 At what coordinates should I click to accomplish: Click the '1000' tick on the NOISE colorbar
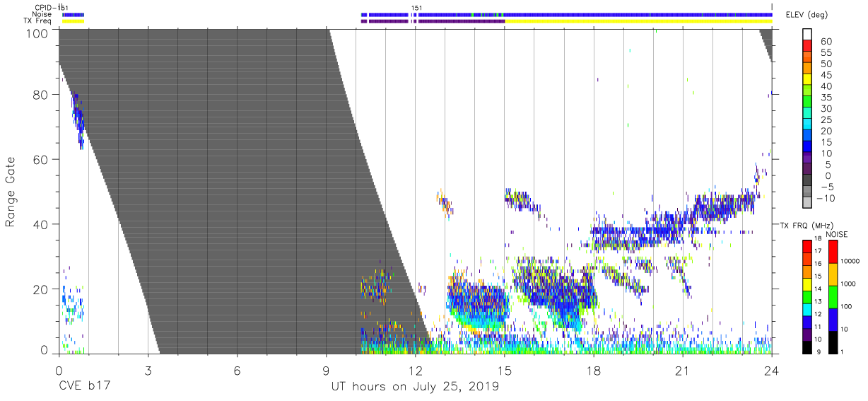(849, 284)
